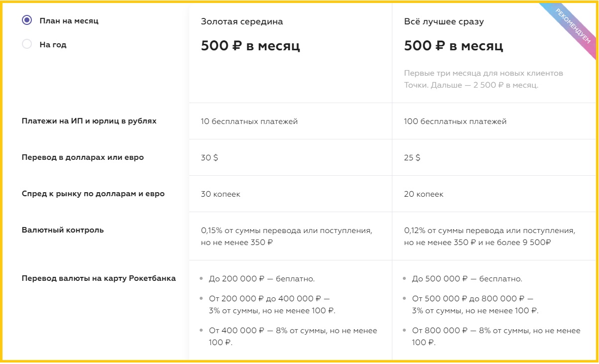Click the "20 копеек" spread value

point(424,194)
